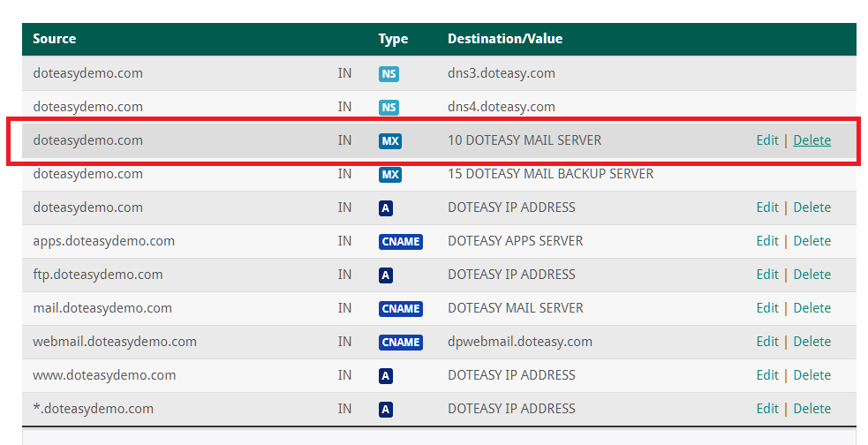Screen dimensions: 868x445
Task: Click MX badge for the mail backup server
Action: click(389, 175)
